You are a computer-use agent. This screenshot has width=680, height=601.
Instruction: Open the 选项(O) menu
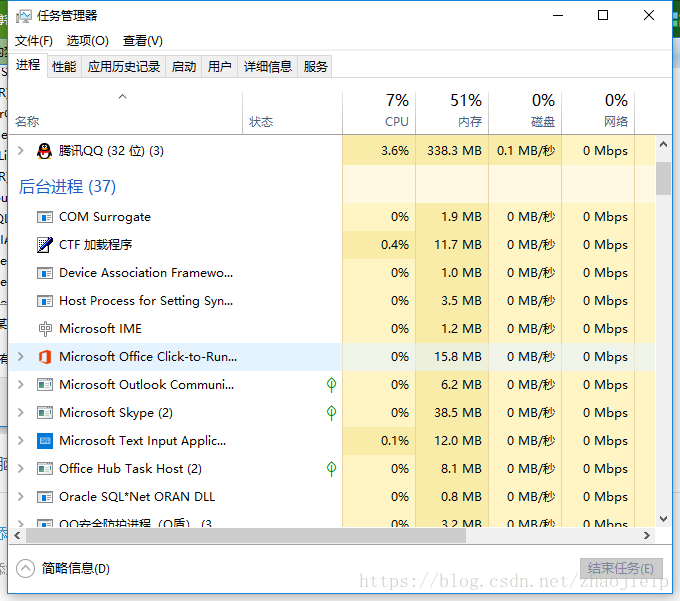click(88, 41)
